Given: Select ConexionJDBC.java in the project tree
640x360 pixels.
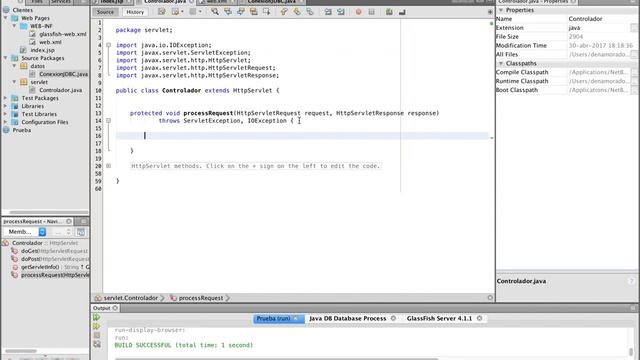Looking at the screenshot, I should coord(63,74).
